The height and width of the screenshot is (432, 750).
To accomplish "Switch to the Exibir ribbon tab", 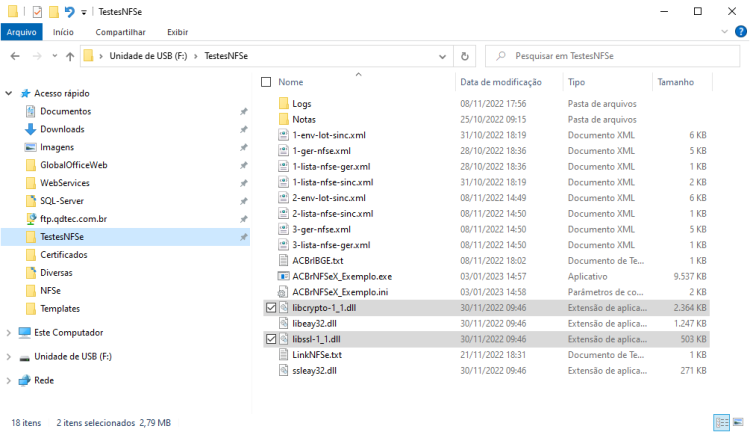I will [177, 32].
